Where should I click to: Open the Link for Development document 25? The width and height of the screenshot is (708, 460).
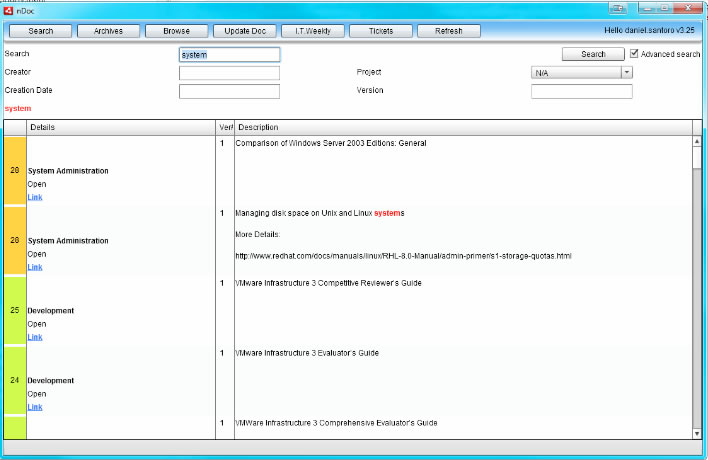click(x=35, y=337)
